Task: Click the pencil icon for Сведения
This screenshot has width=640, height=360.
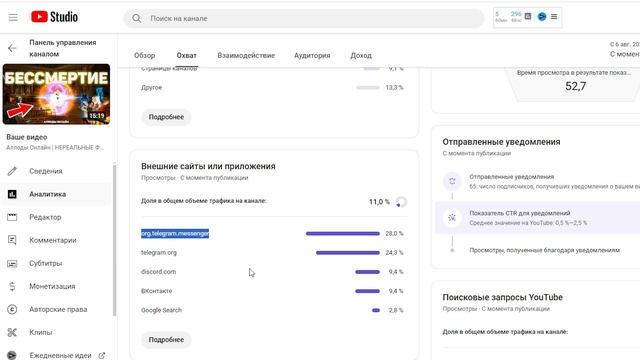Action: point(12,171)
